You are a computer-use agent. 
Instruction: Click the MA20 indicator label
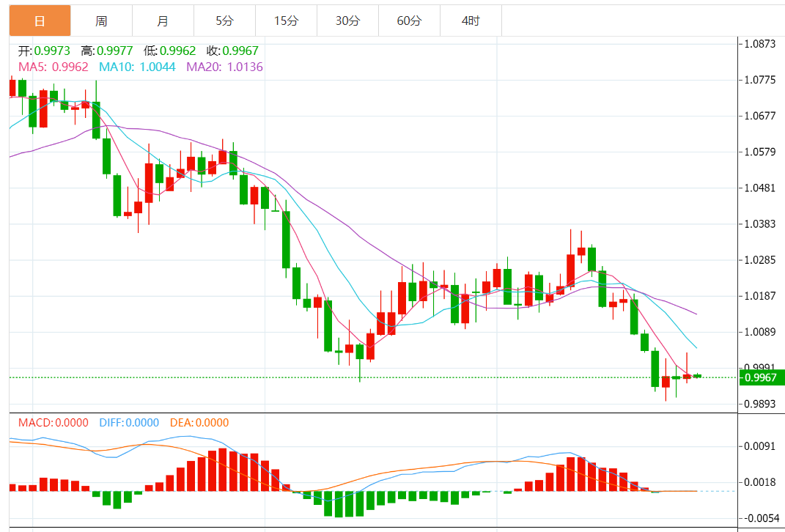pyautogui.click(x=225, y=67)
